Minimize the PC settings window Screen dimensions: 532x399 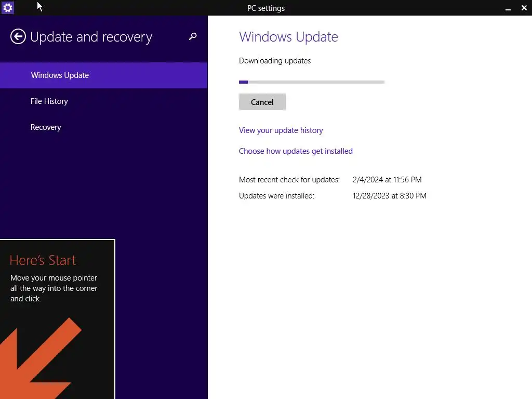[x=508, y=8]
